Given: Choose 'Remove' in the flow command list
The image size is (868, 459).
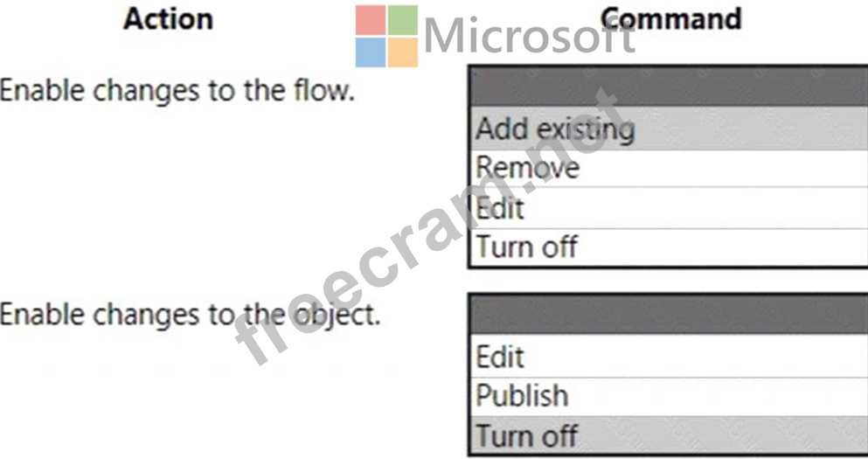Looking at the screenshot, I should coord(527,168).
